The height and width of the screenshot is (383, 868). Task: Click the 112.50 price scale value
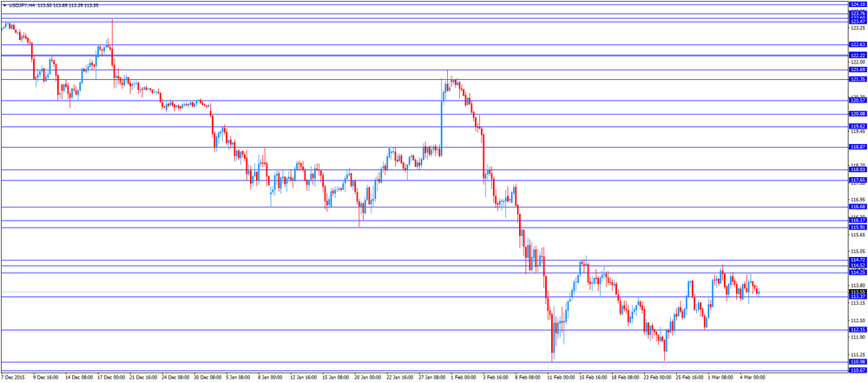858,320
